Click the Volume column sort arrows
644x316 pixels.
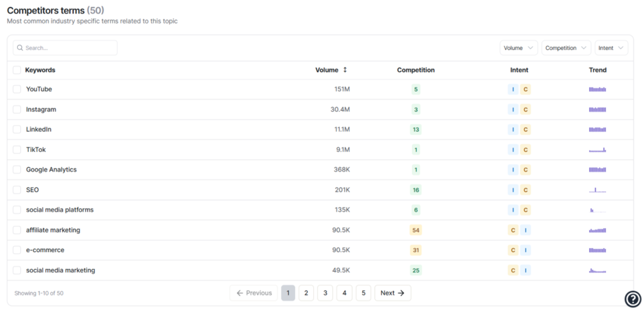[x=345, y=70]
